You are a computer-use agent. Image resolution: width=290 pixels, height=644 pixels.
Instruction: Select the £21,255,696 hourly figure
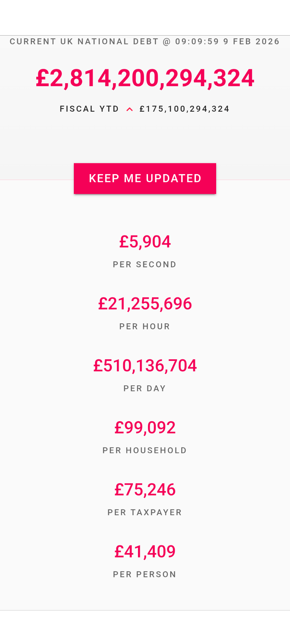(145, 304)
